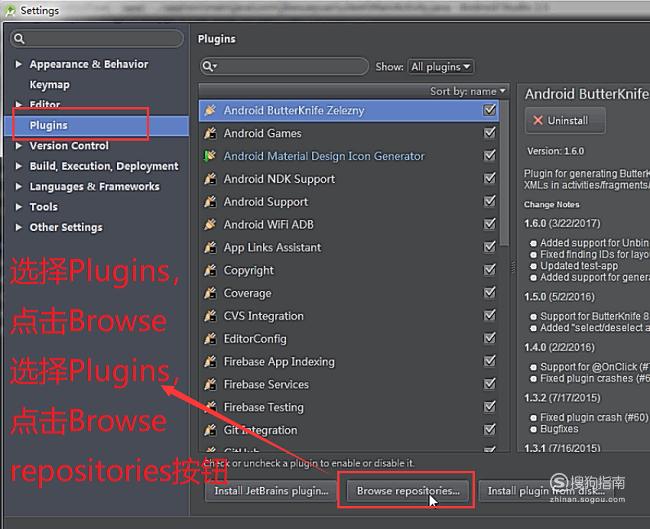650x529 pixels.
Task: Expand the Version Control section arrow
Action: coord(18,146)
